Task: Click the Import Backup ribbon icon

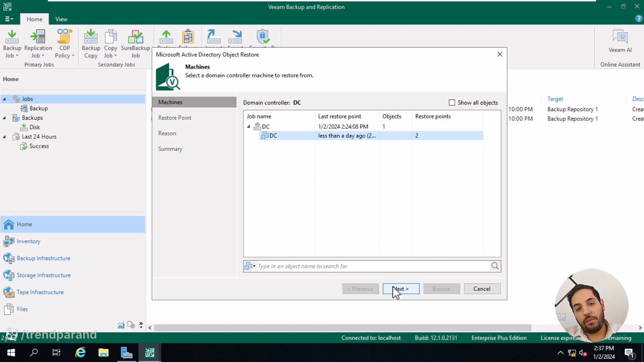Action: (x=213, y=37)
